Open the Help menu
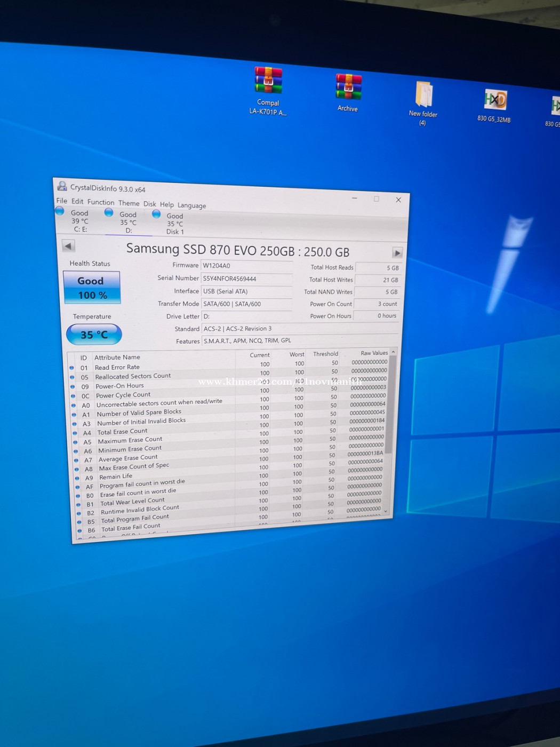 pyautogui.click(x=167, y=204)
